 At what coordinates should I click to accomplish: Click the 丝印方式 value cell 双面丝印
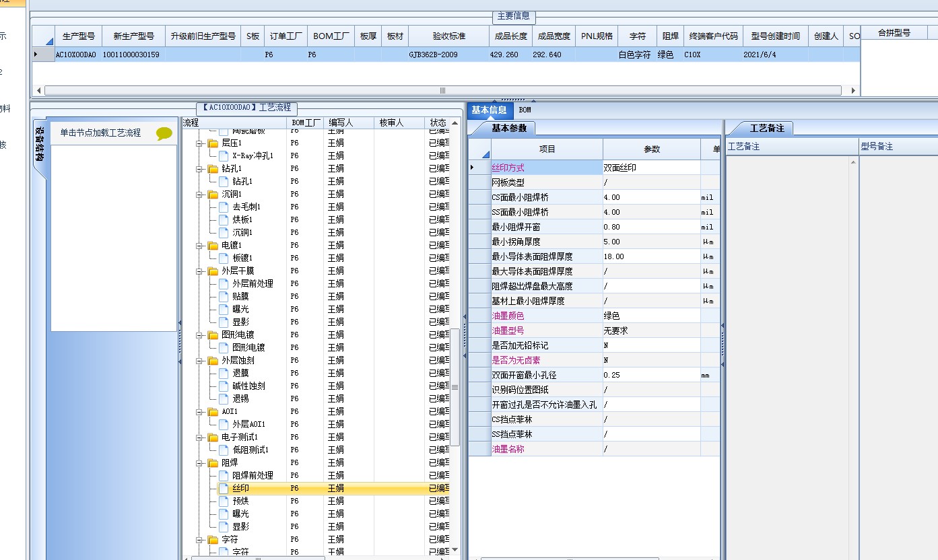[651, 168]
